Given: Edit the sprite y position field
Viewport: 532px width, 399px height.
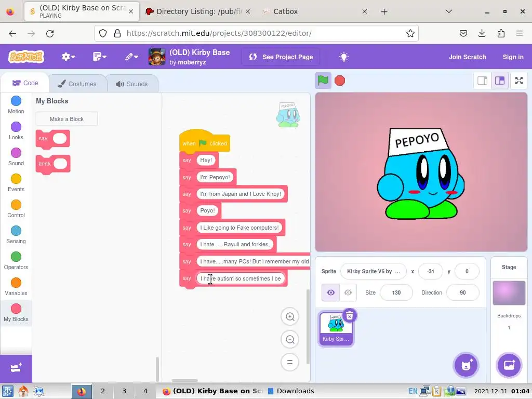Looking at the screenshot, I should 467,271.
